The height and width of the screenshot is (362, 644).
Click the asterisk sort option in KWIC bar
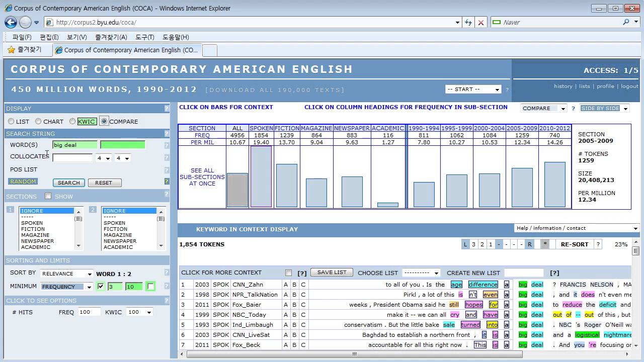545,244
